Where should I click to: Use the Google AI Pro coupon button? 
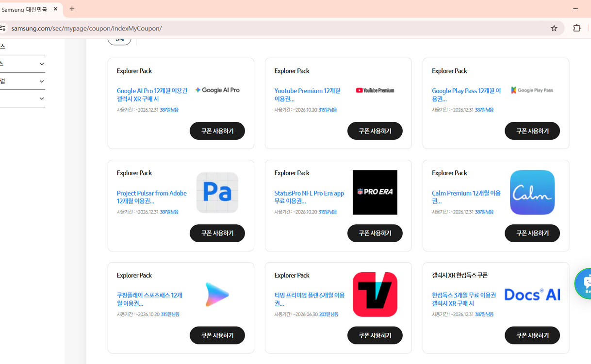click(x=217, y=131)
